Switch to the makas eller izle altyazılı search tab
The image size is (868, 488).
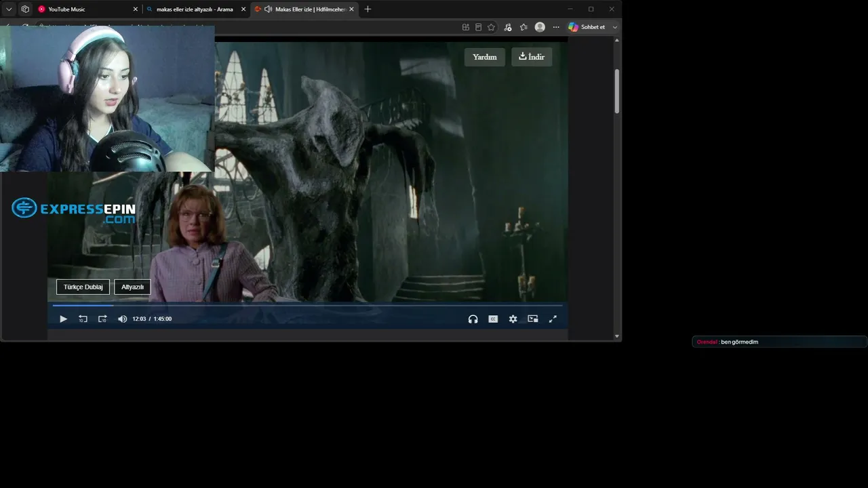click(x=196, y=9)
